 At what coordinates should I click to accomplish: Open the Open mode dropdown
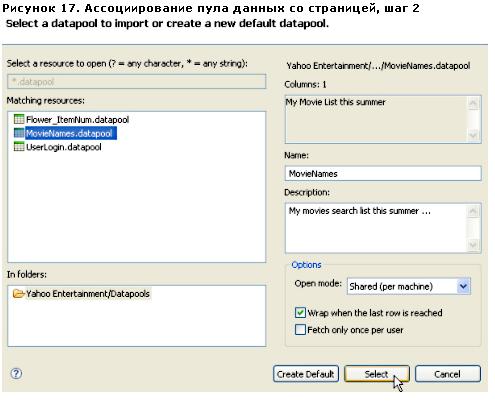tap(463, 286)
